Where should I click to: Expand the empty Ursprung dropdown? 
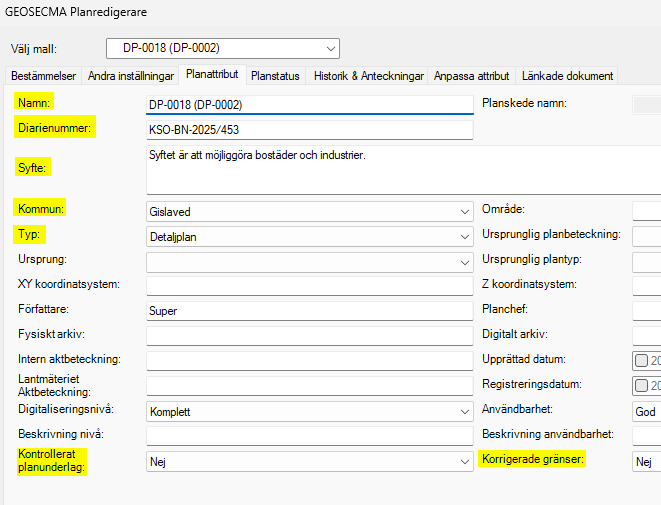pos(309,261)
